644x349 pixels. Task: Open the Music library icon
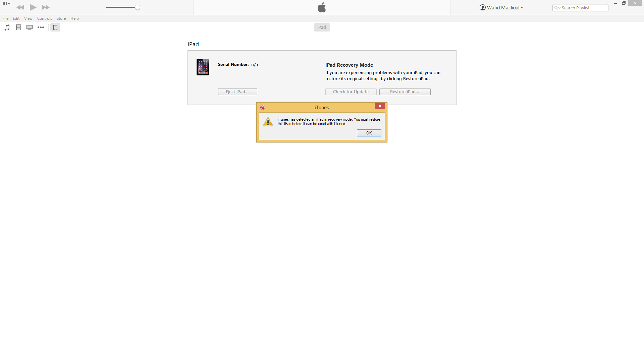(x=7, y=27)
